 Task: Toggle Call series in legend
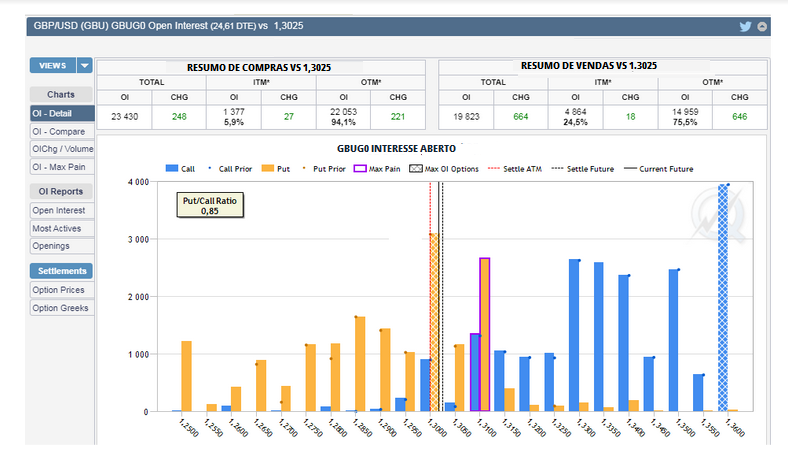180,169
